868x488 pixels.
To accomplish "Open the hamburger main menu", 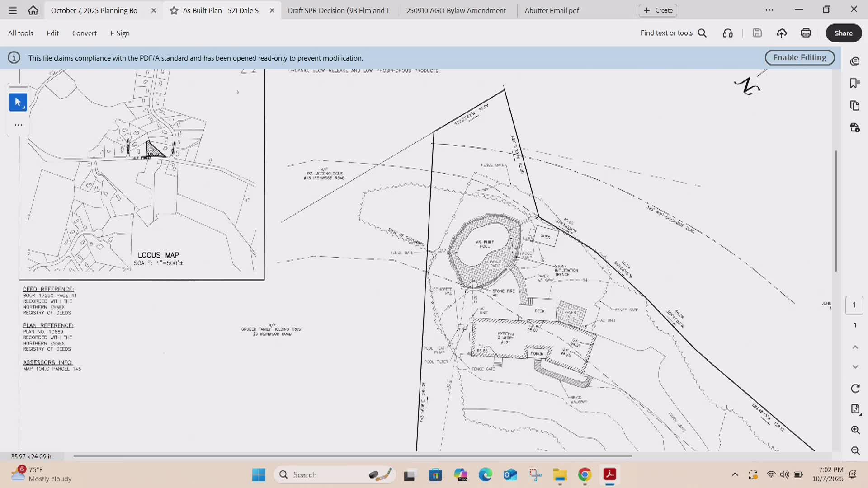I will coord(13,10).
